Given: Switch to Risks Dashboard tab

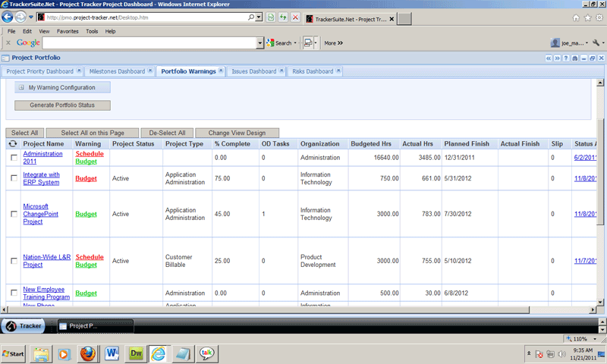Looking at the screenshot, I should point(313,71).
